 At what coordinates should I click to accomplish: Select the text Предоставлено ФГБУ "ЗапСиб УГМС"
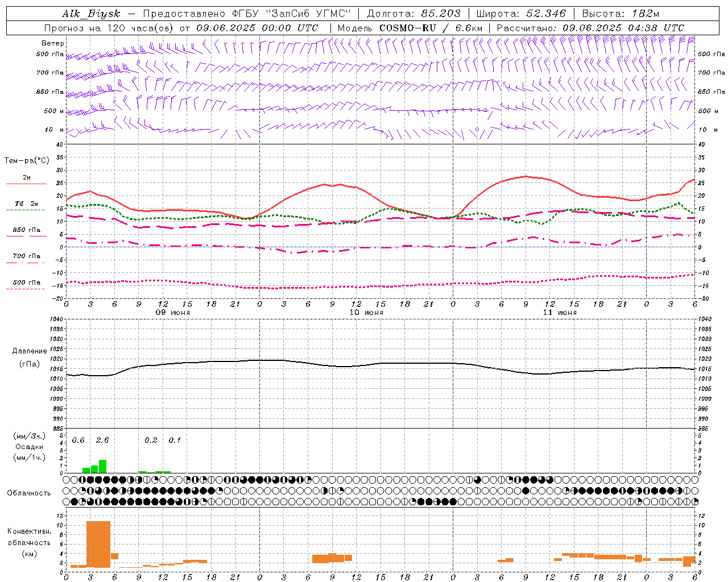(247, 14)
